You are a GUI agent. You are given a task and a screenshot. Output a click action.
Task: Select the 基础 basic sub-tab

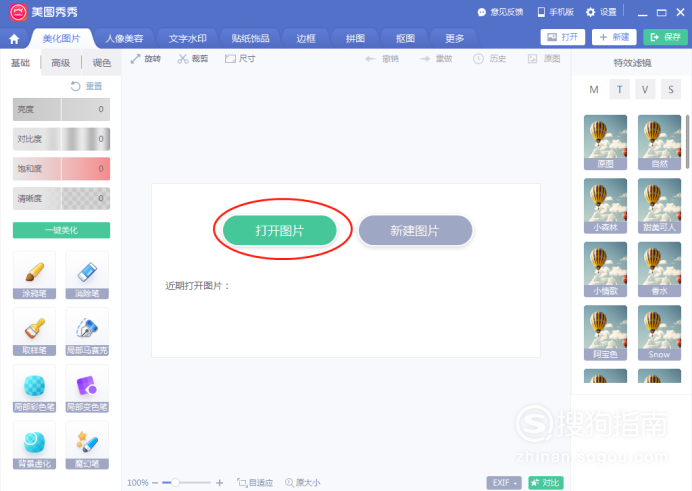point(20,63)
